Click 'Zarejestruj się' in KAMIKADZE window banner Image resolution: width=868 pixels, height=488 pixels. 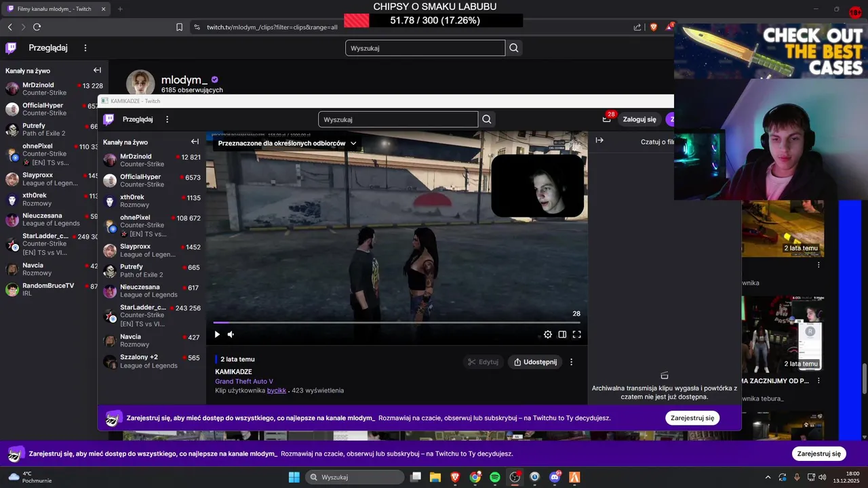[692, 418]
